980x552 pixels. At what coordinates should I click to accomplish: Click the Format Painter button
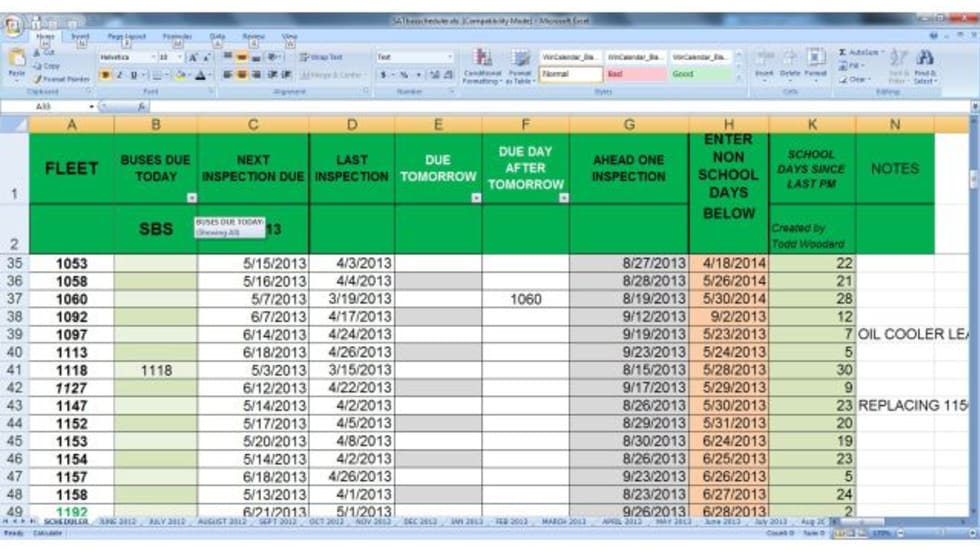pos(66,78)
